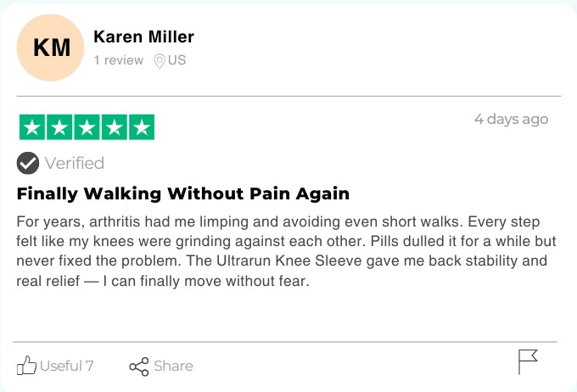The width and height of the screenshot is (577, 392).
Task: Flag this review with flag icon
Action: (x=528, y=362)
